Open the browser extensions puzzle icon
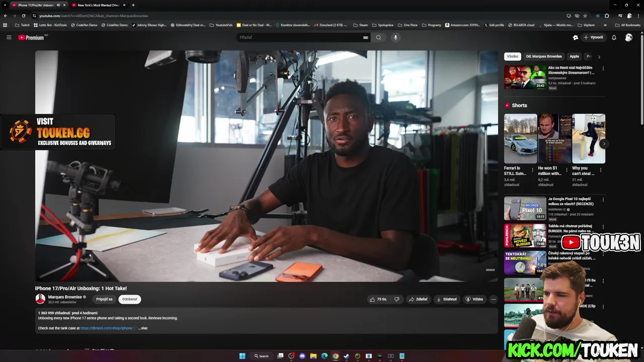 pos(607,16)
